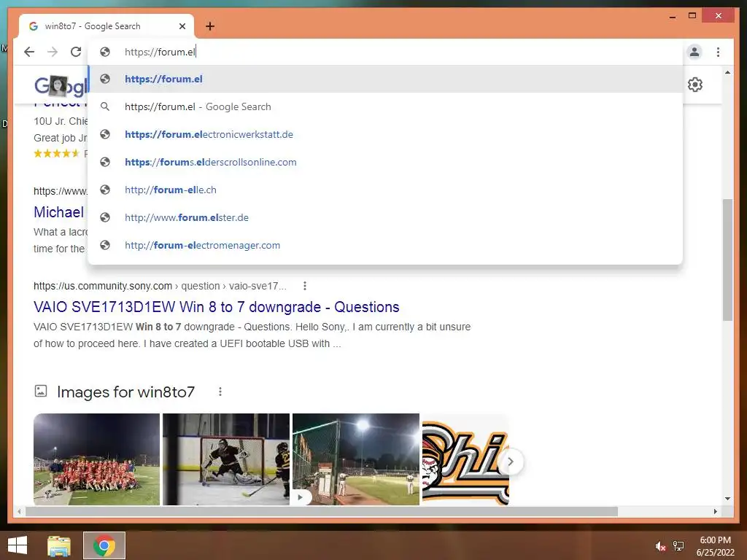Pick the forum-electromenager.com suggestion
747x560 pixels.
385,245
